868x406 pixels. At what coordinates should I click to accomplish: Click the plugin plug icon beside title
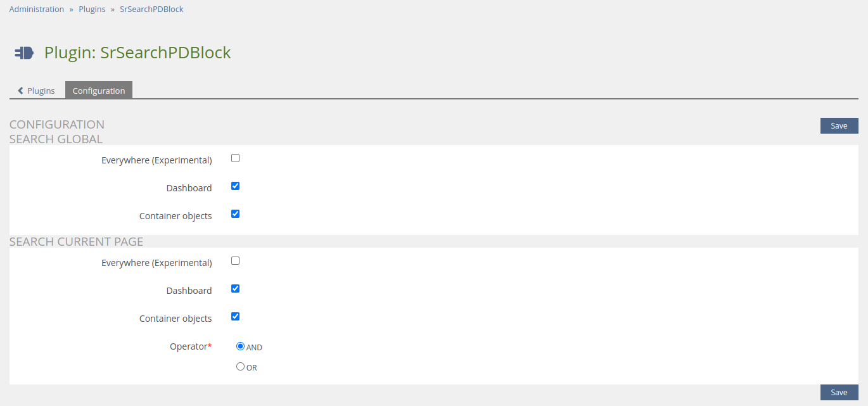24,53
